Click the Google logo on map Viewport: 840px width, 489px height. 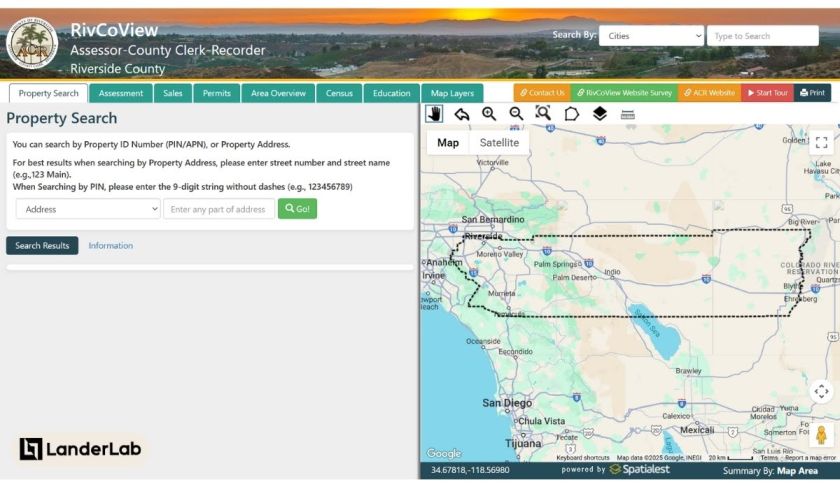click(444, 454)
